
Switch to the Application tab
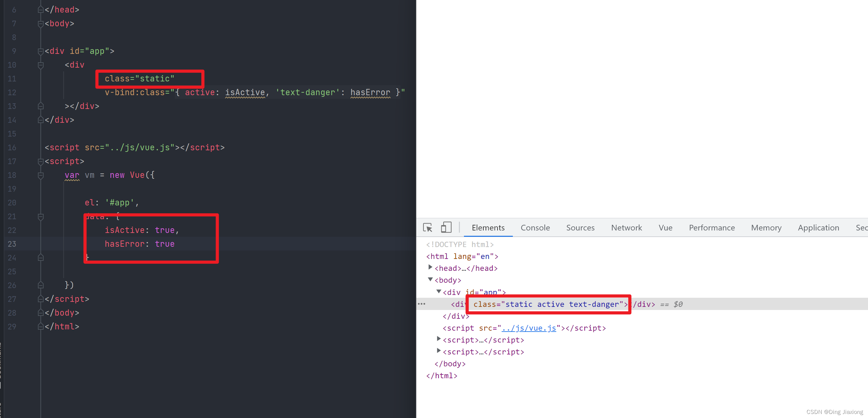[818, 228]
